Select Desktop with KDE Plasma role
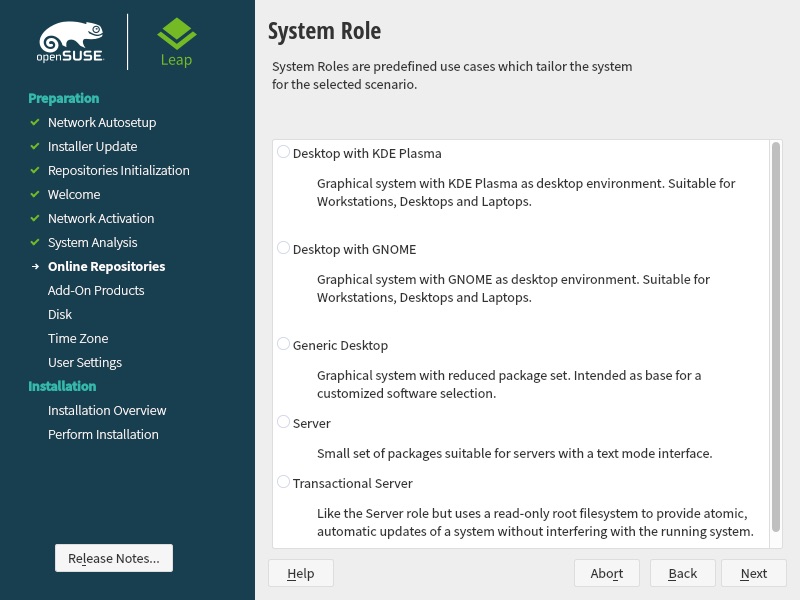Image resolution: width=800 pixels, height=600 pixels. coord(284,152)
